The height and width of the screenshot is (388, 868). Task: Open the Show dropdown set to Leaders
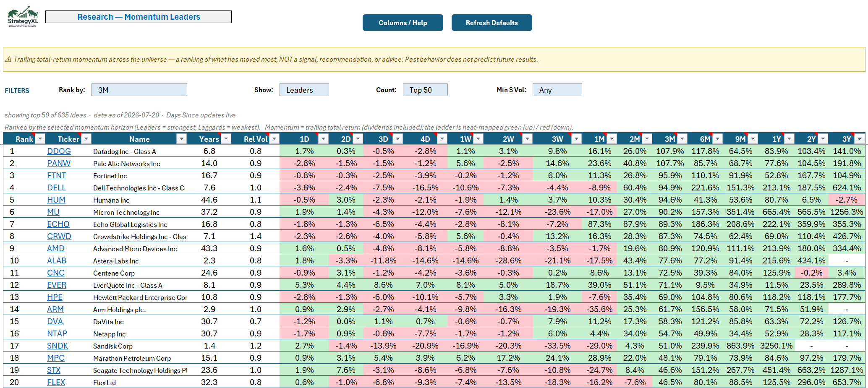point(304,90)
